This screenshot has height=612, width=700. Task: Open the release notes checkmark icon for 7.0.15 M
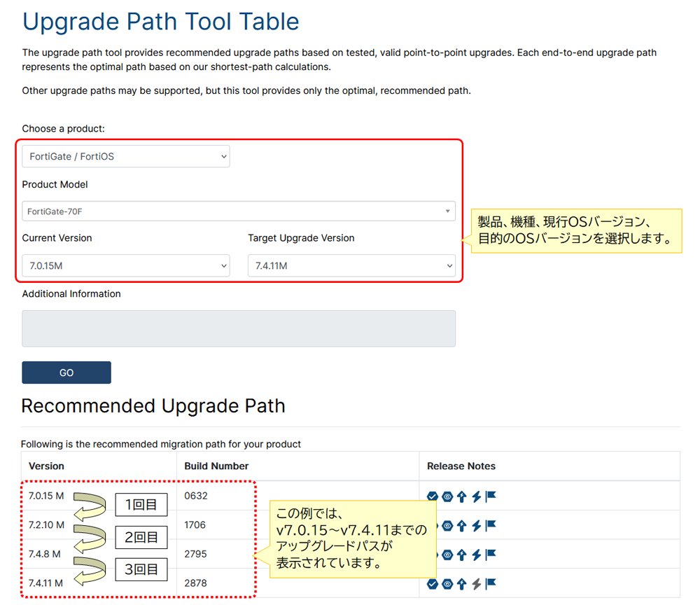pyautogui.click(x=432, y=496)
